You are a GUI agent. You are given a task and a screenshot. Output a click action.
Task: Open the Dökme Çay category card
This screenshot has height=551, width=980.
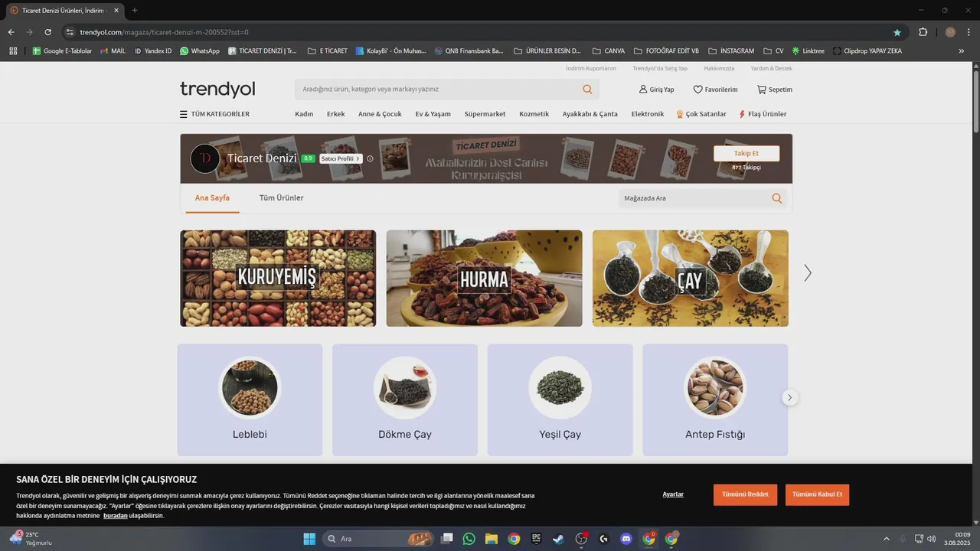tap(405, 400)
